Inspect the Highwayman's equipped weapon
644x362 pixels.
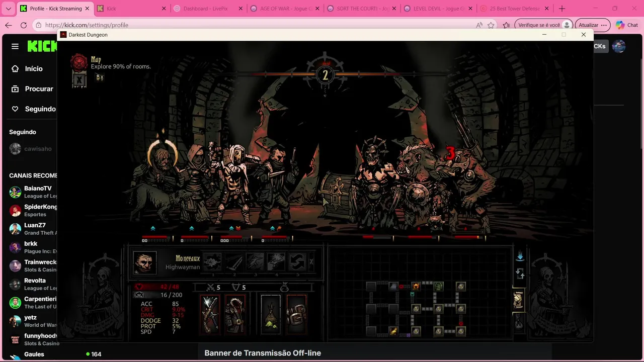(x=210, y=314)
